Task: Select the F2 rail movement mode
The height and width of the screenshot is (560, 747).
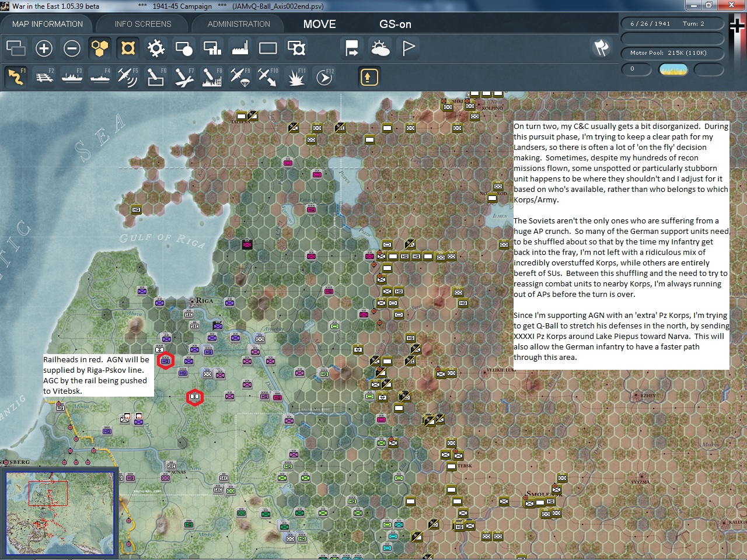Action: pos(44,77)
